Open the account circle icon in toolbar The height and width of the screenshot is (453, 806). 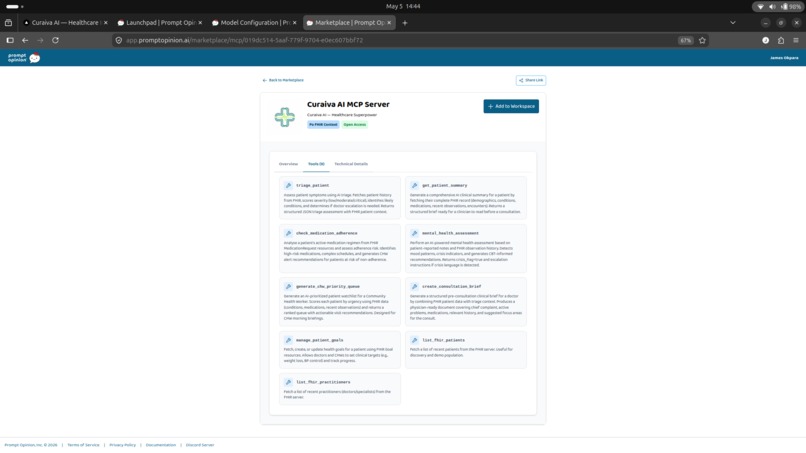pyautogui.click(x=765, y=40)
